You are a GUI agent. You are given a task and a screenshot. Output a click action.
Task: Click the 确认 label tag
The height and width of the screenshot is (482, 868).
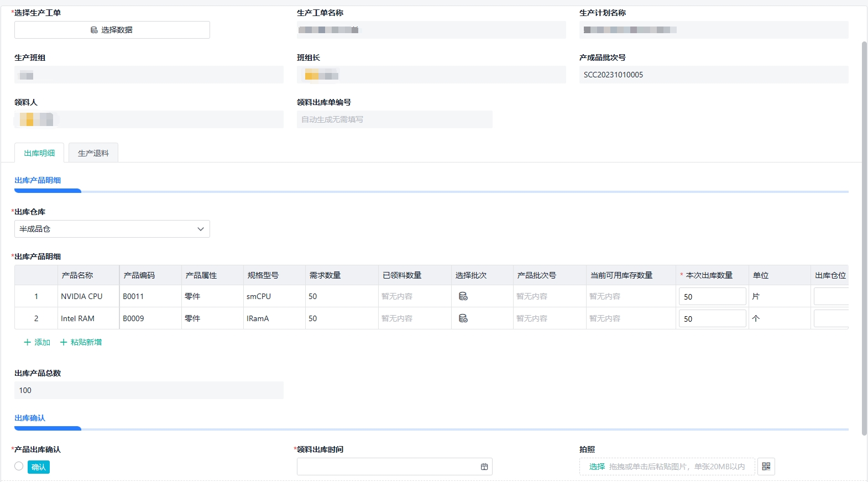(x=39, y=467)
